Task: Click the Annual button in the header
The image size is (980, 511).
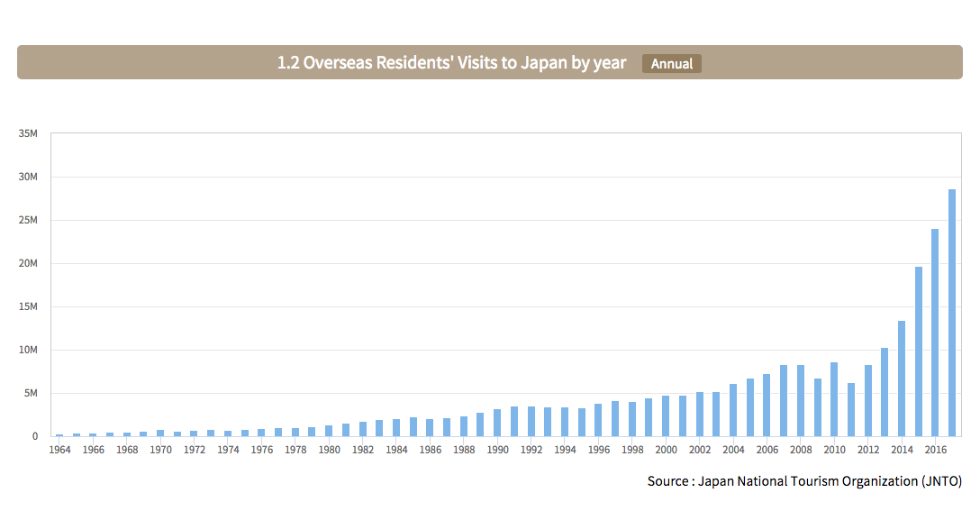Action: tap(671, 64)
